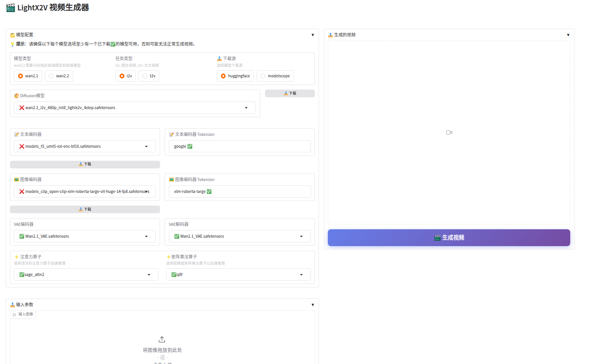Open the Diffusion model dropdown
This screenshot has height=364, width=589.
(246, 108)
